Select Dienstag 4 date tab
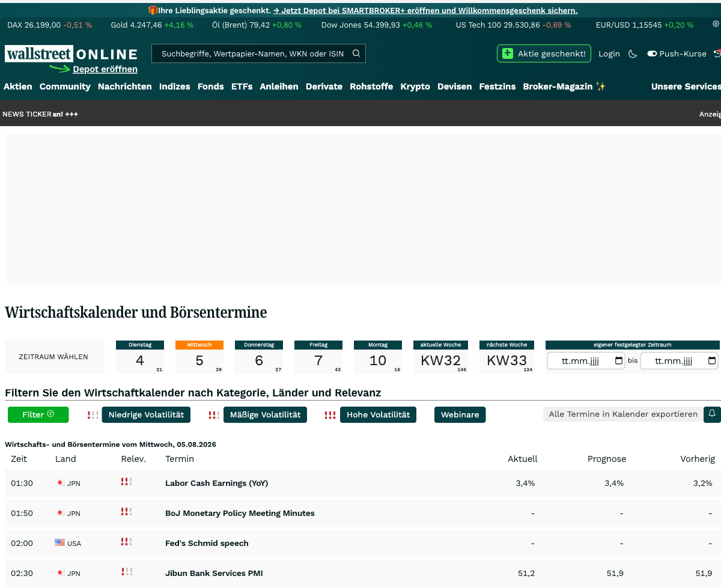The image size is (721, 588). pos(140,357)
